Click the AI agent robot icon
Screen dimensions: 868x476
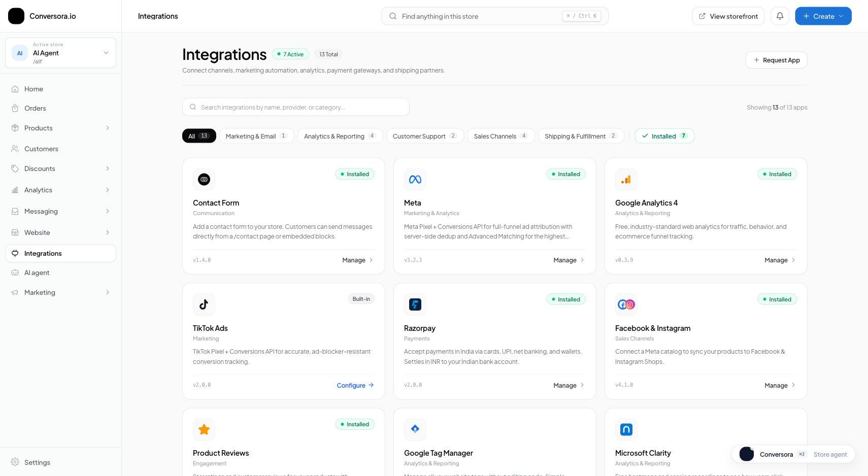15,273
